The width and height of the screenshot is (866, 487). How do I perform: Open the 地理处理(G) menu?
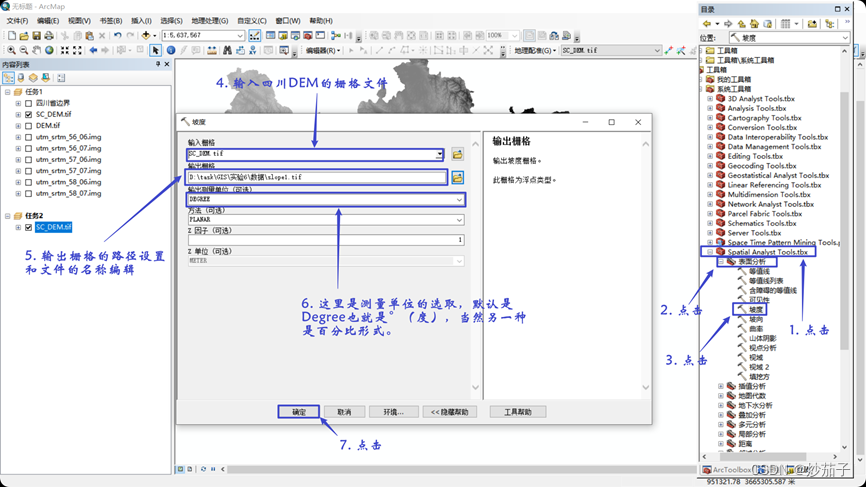210,21
